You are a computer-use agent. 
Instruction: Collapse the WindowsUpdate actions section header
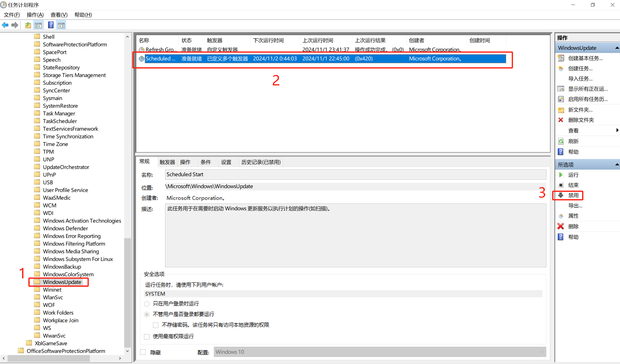pyautogui.click(x=617, y=48)
